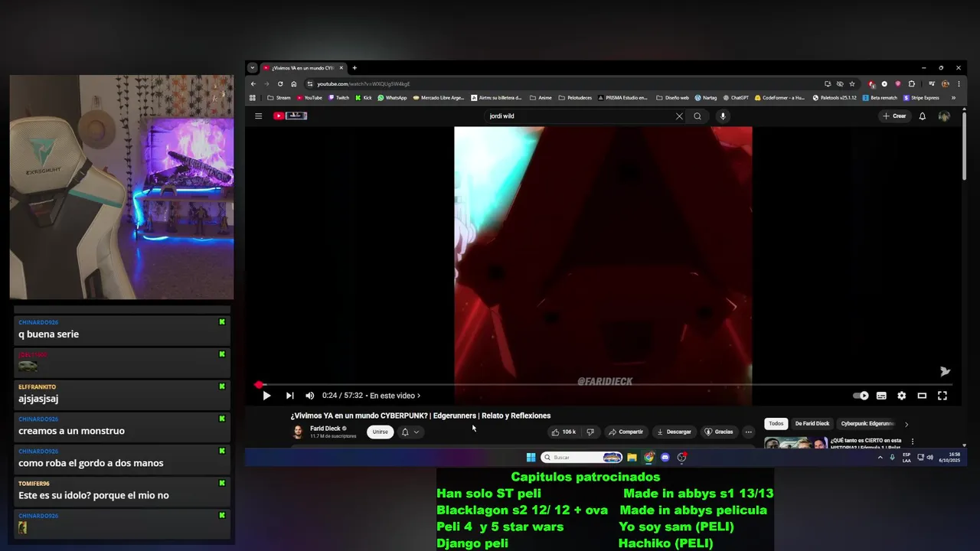The image size is (980, 551).
Task: Start voice search with microphone
Action: click(x=722, y=116)
